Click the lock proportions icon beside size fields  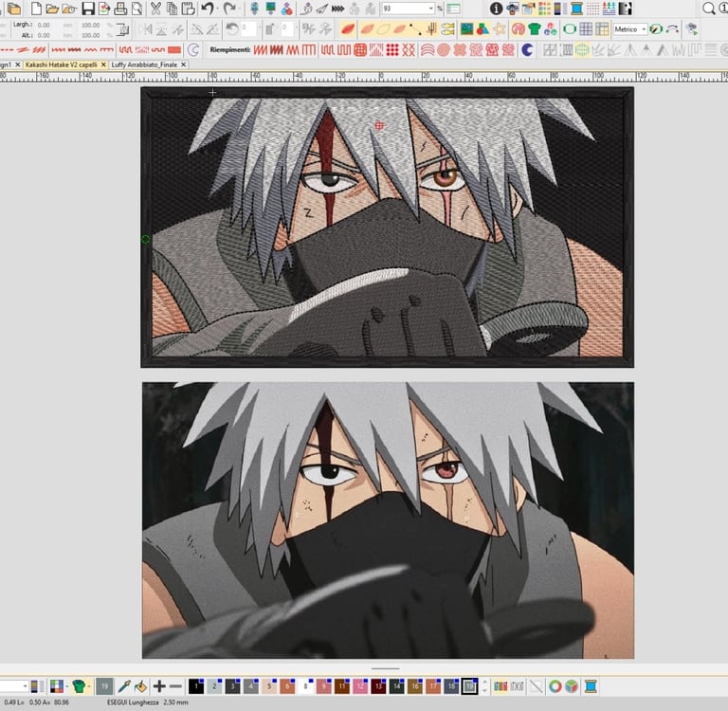tap(122, 30)
